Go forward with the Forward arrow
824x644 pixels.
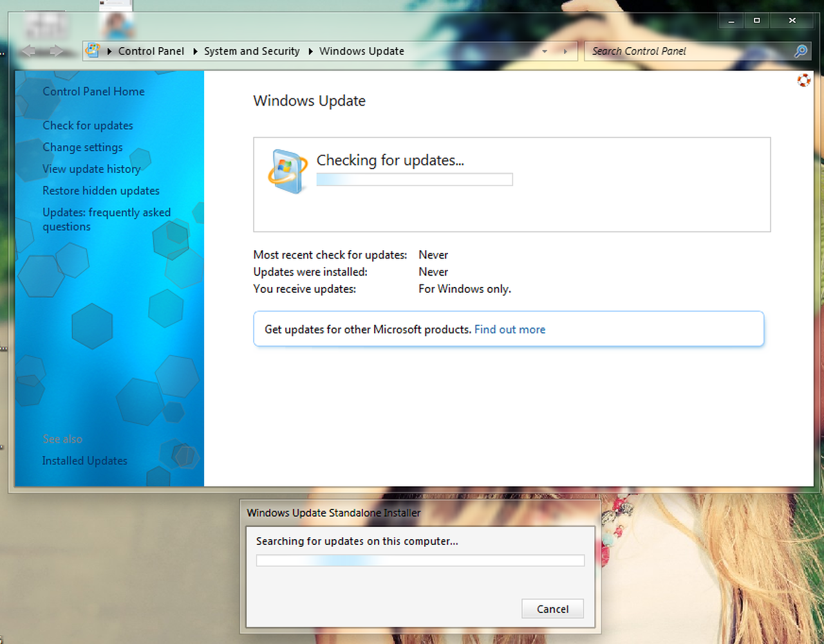click(x=57, y=51)
